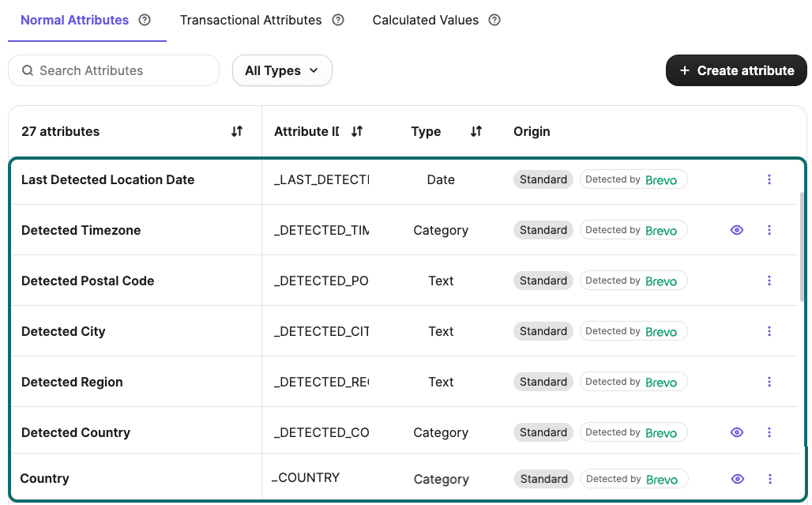This screenshot has height=505, width=812.
Task: Click the _DETECTED_CIT attribute ID
Action: (321, 331)
